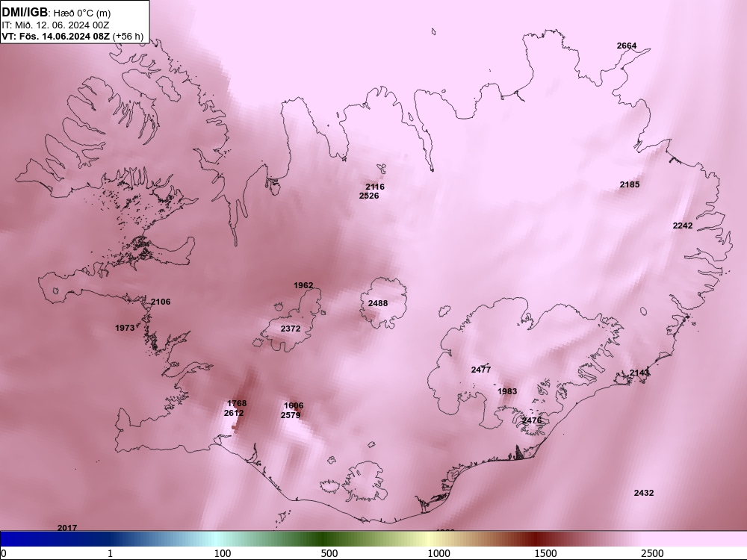Click the 2500 label on the color scale

click(x=652, y=553)
